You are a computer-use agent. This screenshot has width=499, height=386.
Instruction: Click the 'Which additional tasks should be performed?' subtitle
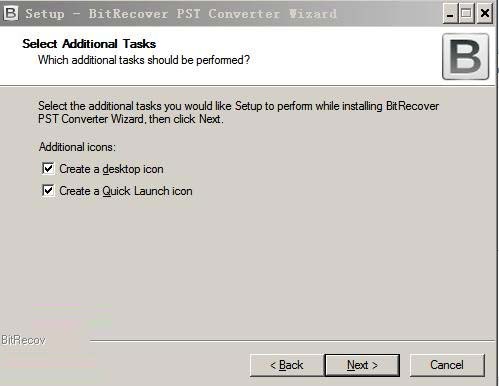click(144, 60)
